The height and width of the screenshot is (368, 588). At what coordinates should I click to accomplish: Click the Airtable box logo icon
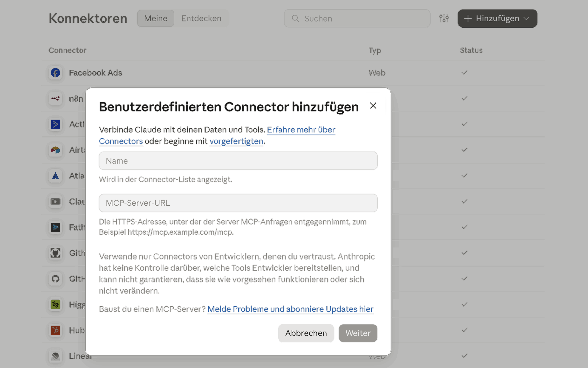click(x=55, y=150)
